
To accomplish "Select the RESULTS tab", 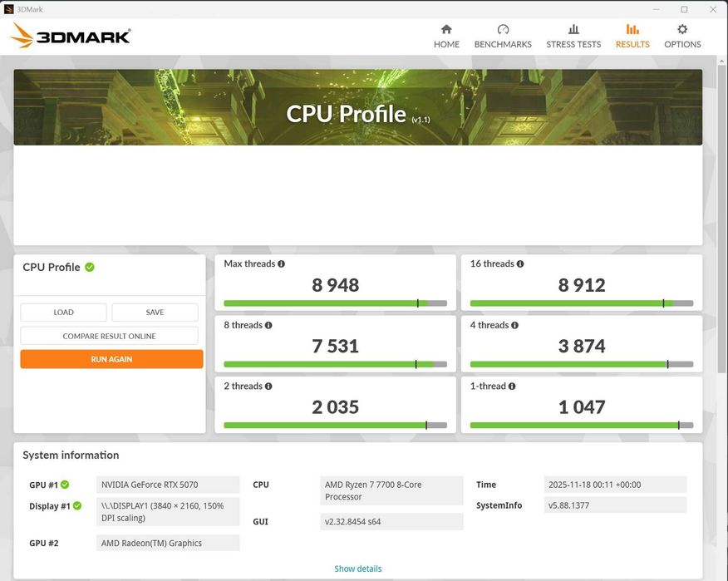I will pos(632,37).
